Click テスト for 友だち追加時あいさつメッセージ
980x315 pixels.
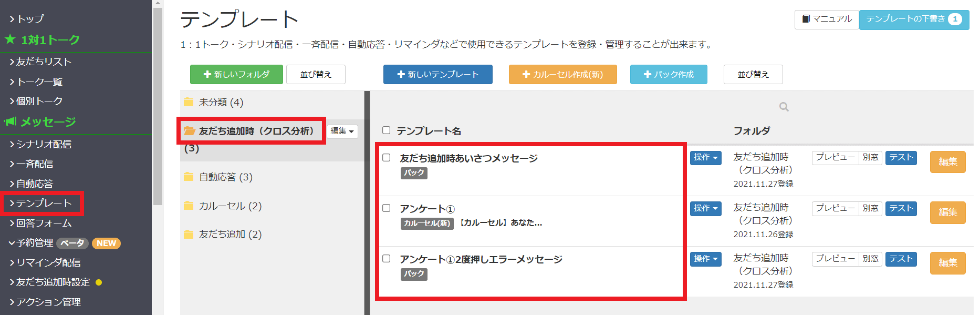(901, 158)
